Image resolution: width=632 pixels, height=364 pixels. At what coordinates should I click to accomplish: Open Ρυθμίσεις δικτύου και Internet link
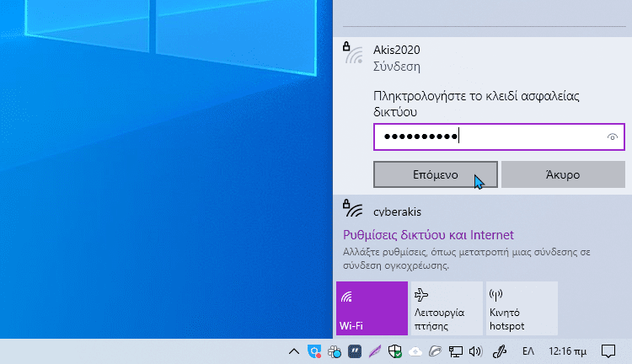pos(428,234)
